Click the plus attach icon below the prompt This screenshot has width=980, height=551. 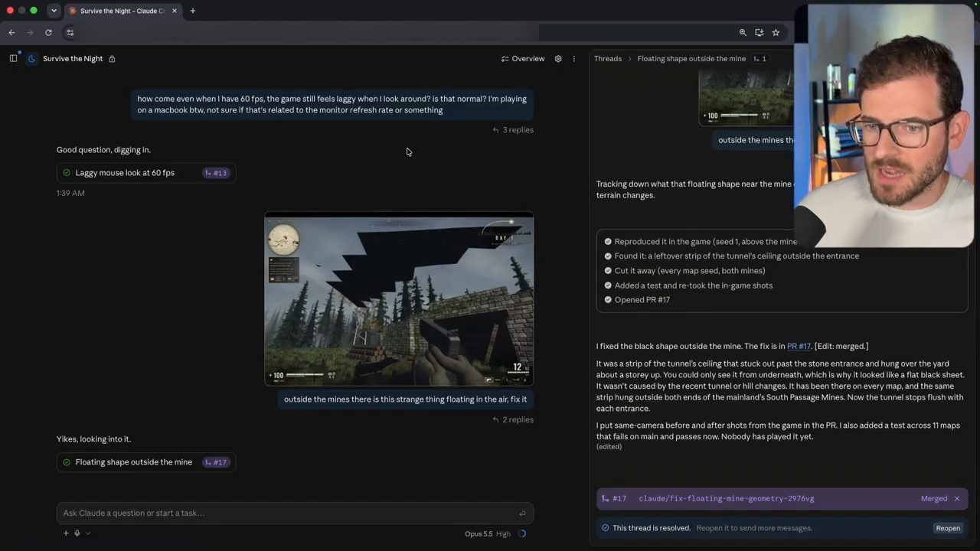tap(66, 533)
